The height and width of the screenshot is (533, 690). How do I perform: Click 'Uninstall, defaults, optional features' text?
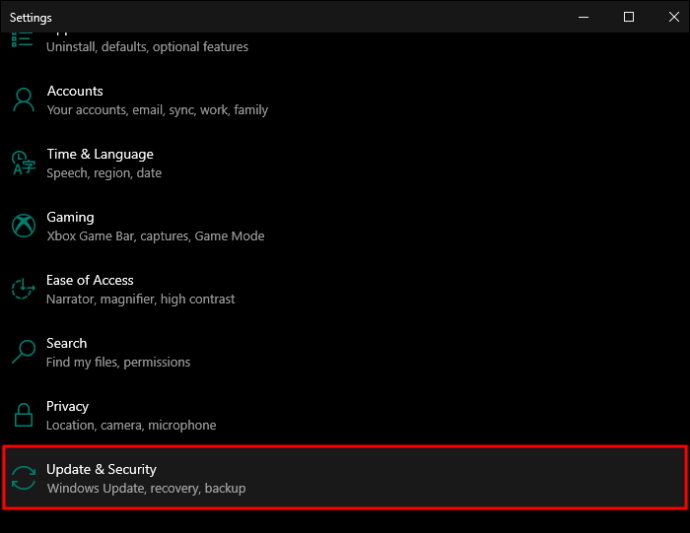147,46
